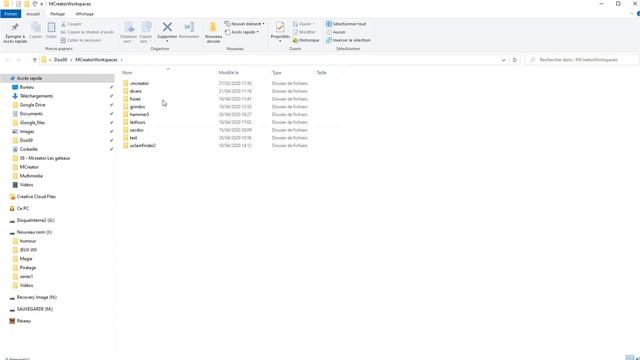Expand the arrow below Propriétés
Screen dimensions: 640x360
(280, 41)
